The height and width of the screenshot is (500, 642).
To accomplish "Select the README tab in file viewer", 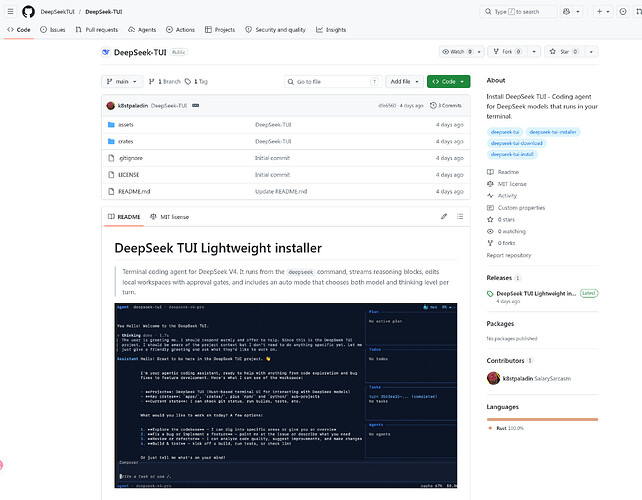I will point(124,217).
